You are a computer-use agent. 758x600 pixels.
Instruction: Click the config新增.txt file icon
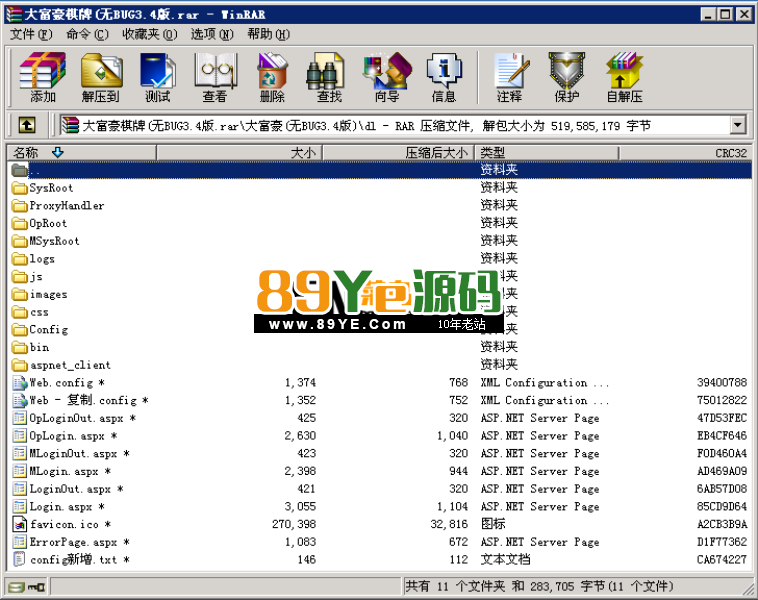(20, 559)
